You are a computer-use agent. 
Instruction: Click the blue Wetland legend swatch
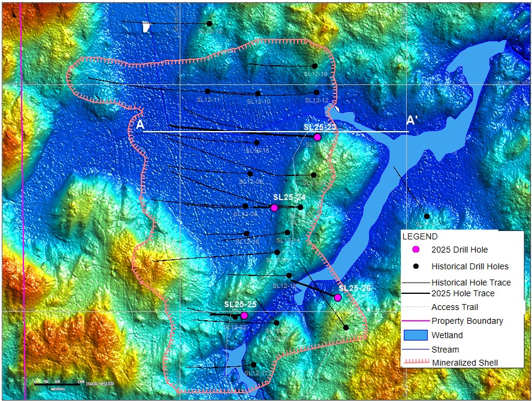pyautogui.click(x=415, y=335)
